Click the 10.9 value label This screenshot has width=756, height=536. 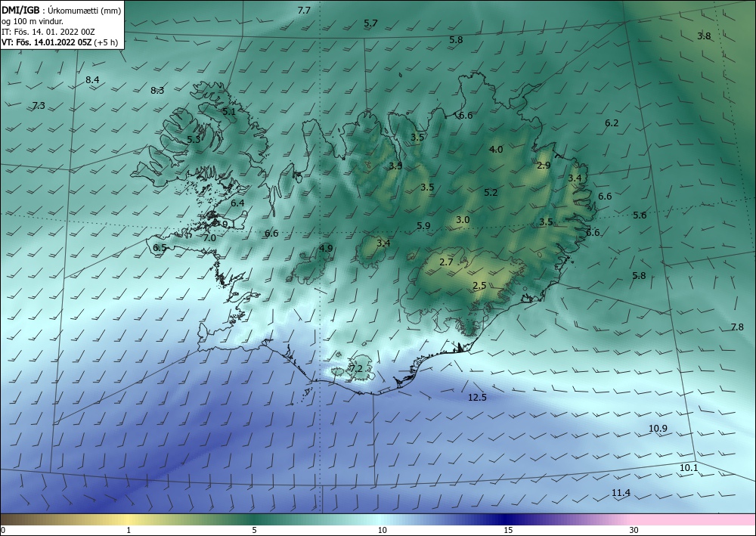coord(658,429)
